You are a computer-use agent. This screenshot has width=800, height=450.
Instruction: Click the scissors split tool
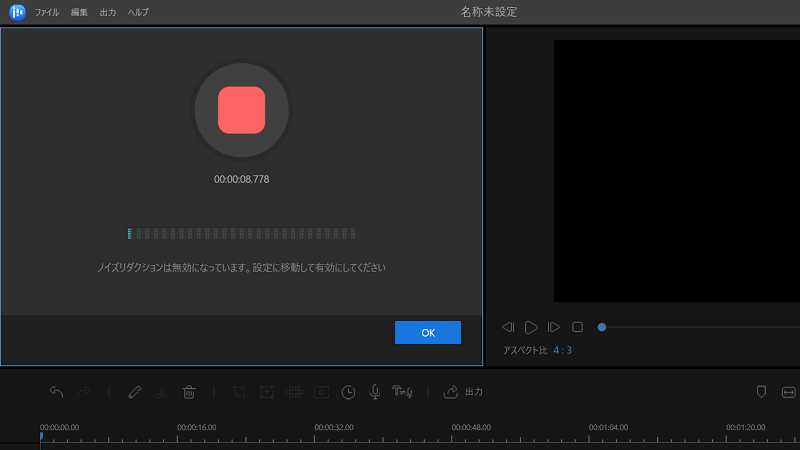(162, 392)
